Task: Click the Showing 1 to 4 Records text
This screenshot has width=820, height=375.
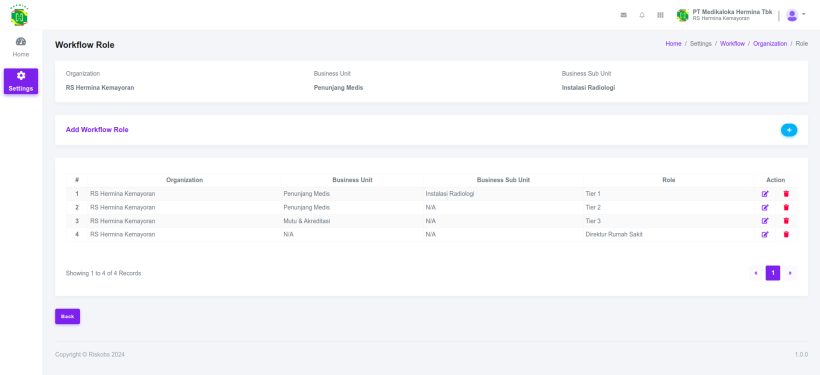Action: click(x=103, y=273)
